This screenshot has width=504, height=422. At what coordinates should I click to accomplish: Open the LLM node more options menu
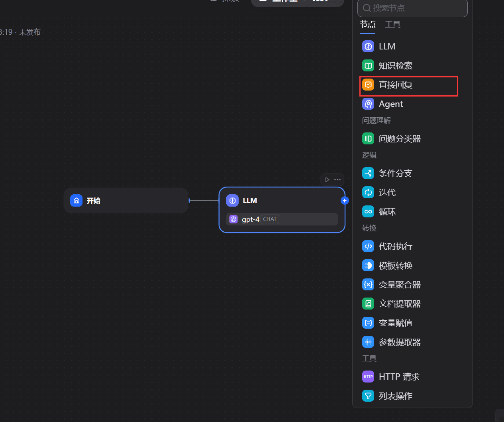point(337,180)
